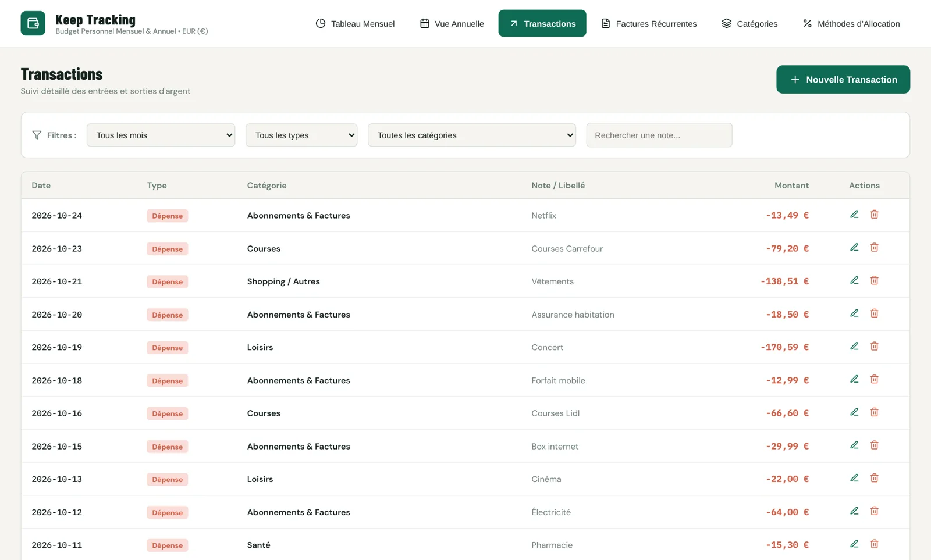The image size is (931, 560).
Task: Click the Santé category cell
Action: point(259,545)
